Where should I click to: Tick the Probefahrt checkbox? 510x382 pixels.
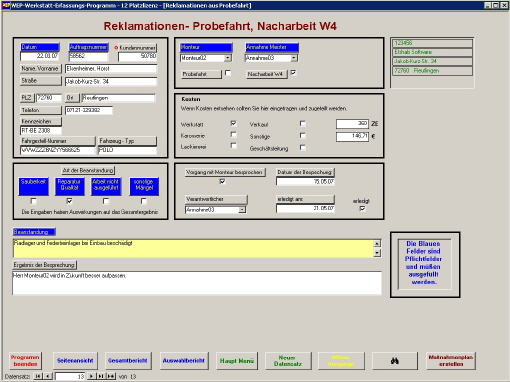tap(228, 73)
